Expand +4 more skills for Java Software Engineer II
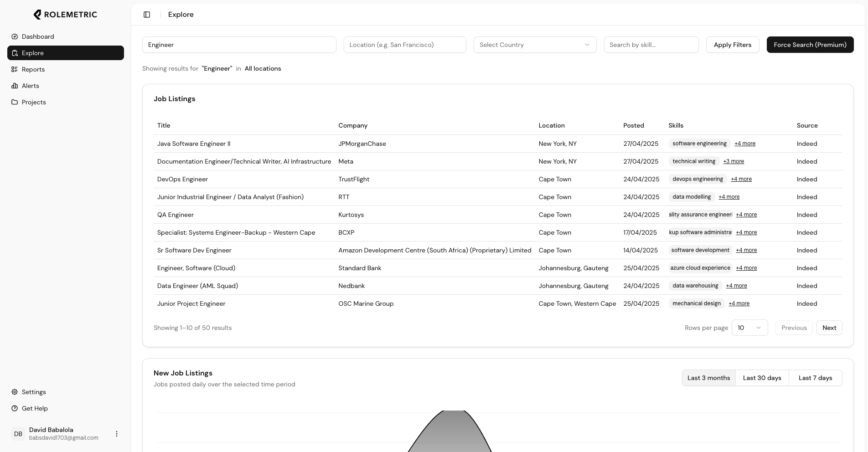Viewport: 868px width, 452px height. (745, 144)
